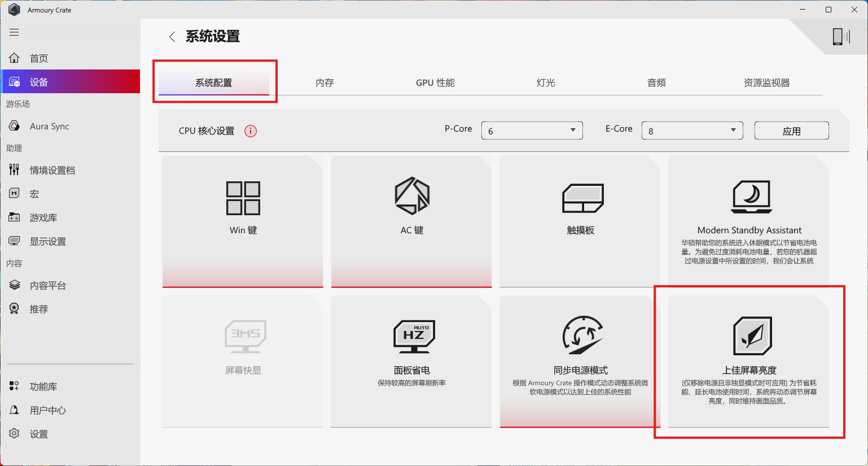
Task: Open 设置 at the sidebar bottom
Action: pyautogui.click(x=38, y=434)
